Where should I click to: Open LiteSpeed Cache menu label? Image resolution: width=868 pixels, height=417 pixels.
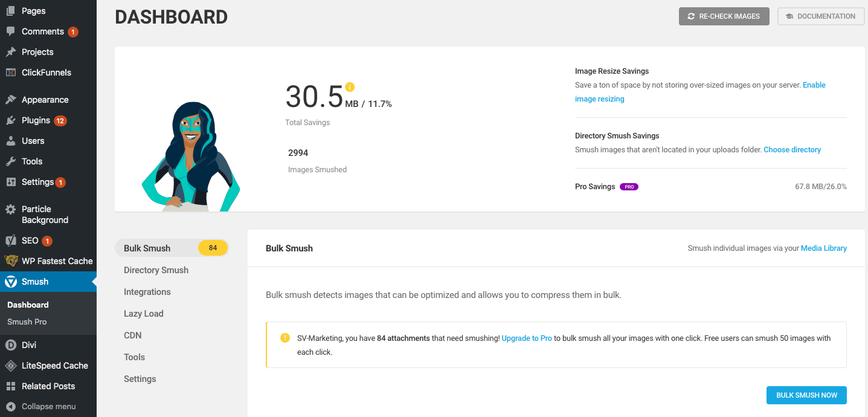pyautogui.click(x=55, y=366)
